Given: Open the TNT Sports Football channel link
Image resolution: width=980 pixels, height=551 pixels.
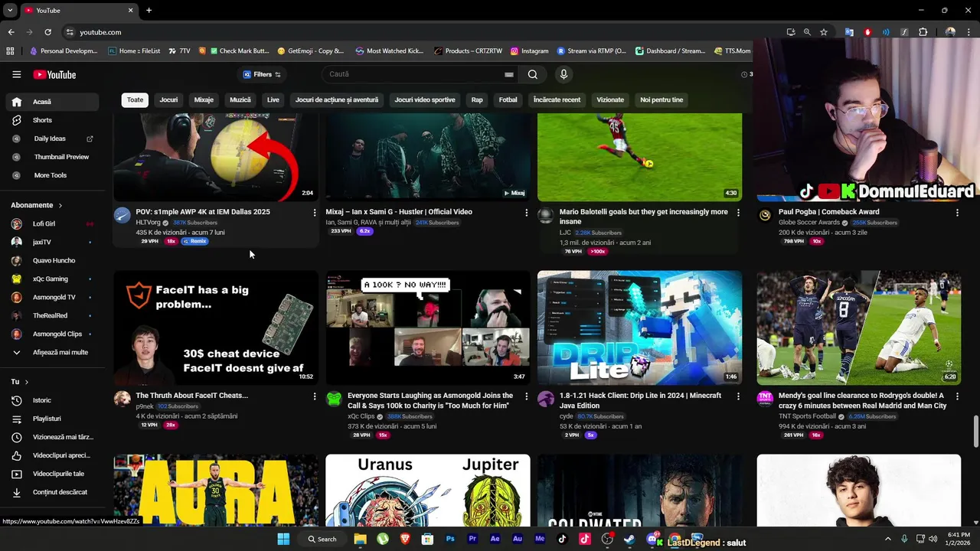Looking at the screenshot, I should [807, 416].
